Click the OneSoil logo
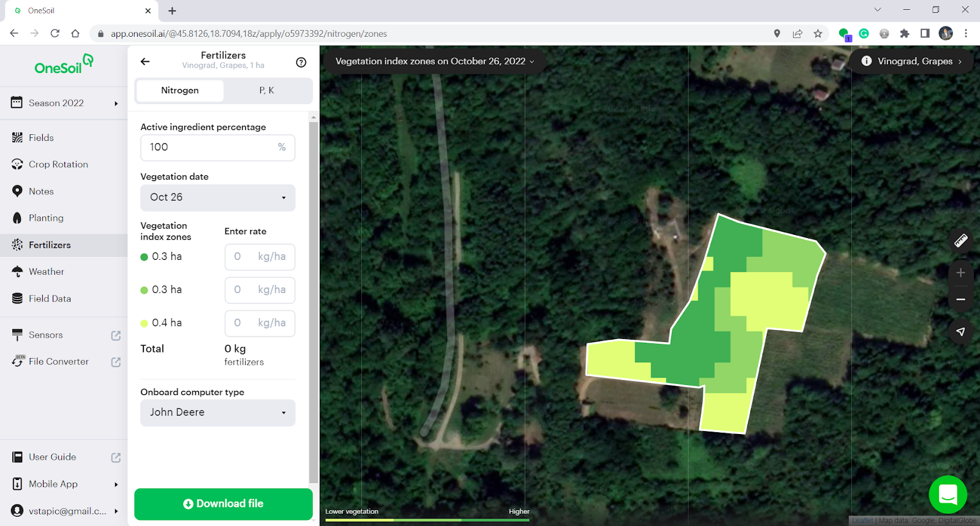 click(x=64, y=64)
